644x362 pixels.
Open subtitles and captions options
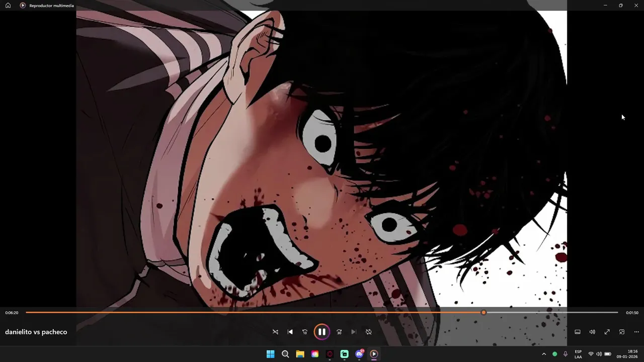point(578,332)
